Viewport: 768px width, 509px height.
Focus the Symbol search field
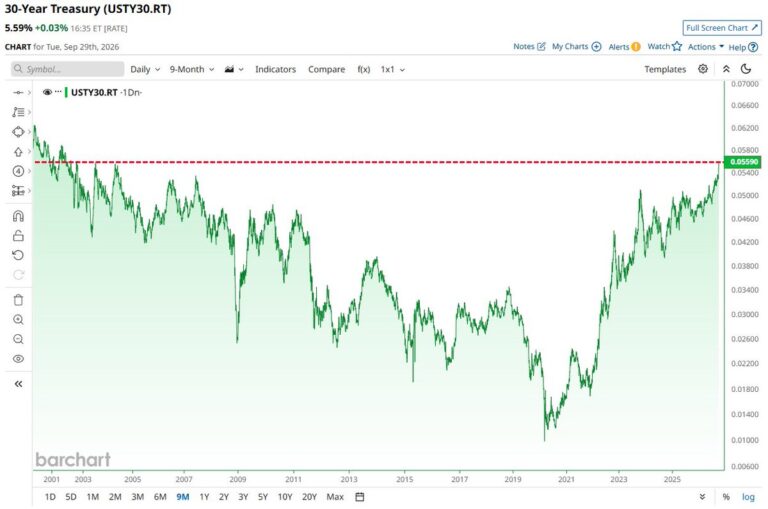pyautogui.click(x=68, y=69)
